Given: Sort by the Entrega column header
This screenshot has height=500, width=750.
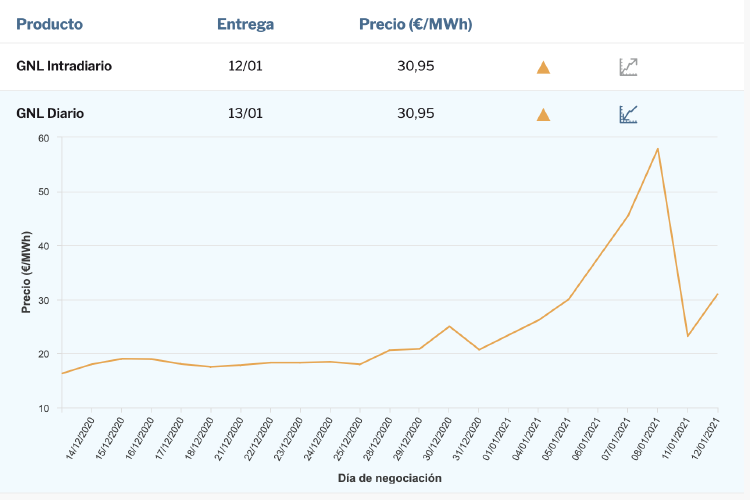Looking at the screenshot, I should (x=245, y=24).
